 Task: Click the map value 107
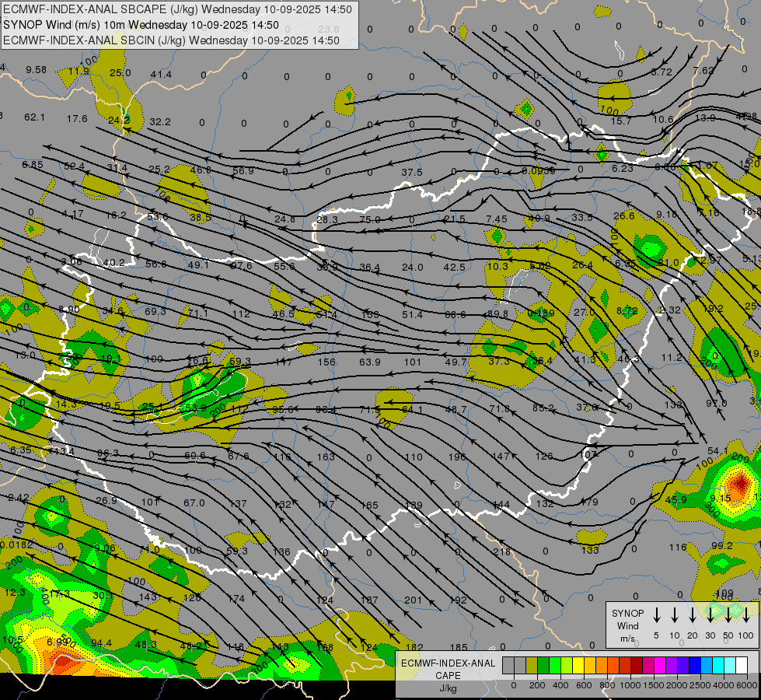click(588, 455)
